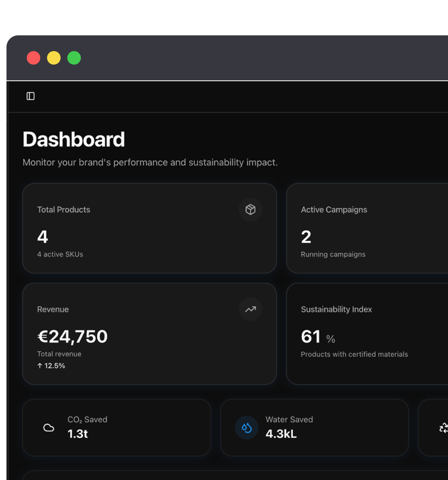Click the 'Total revenue' caption
This screenshot has width=448, height=480.
coord(59,354)
